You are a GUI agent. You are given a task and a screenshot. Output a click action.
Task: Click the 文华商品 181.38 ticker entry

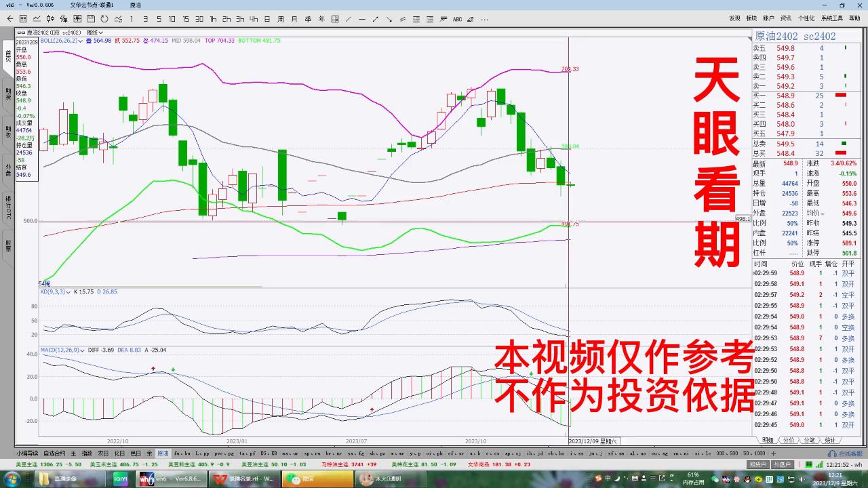pos(499,464)
